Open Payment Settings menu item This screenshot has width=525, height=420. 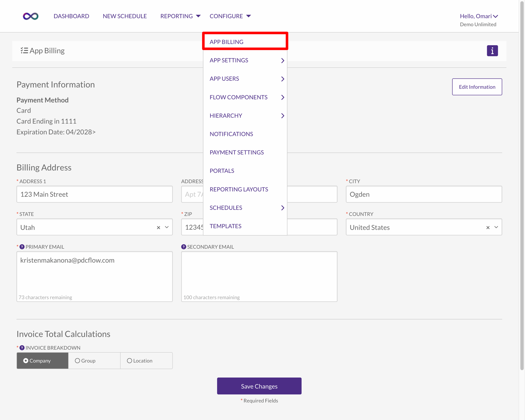coord(245,152)
